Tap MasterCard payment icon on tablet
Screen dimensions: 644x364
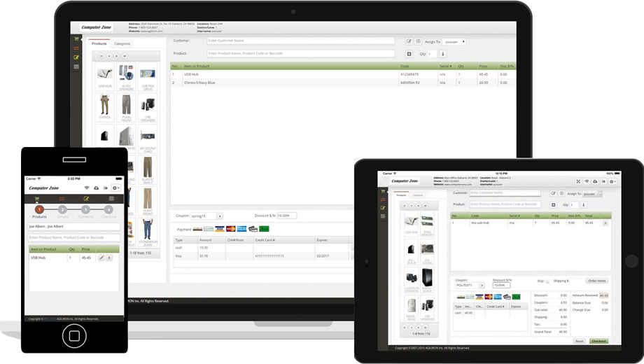click(x=489, y=297)
